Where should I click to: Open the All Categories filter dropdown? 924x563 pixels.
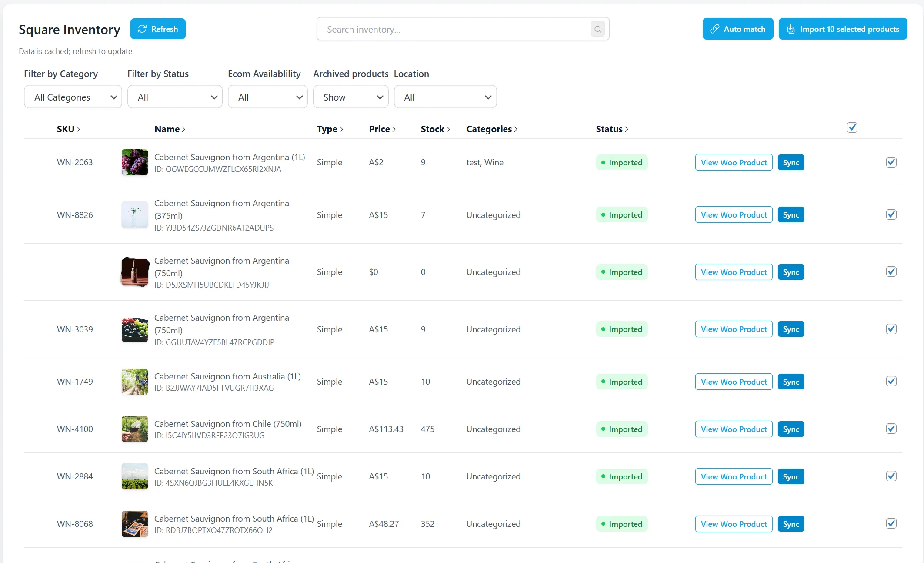pos(73,97)
